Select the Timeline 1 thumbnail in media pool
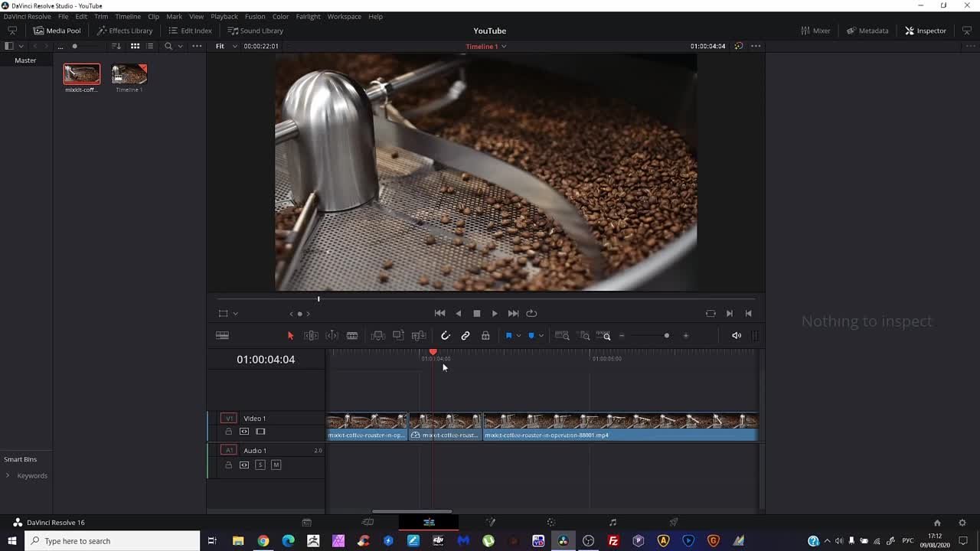Image resolution: width=980 pixels, height=551 pixels. click(129, 74)
